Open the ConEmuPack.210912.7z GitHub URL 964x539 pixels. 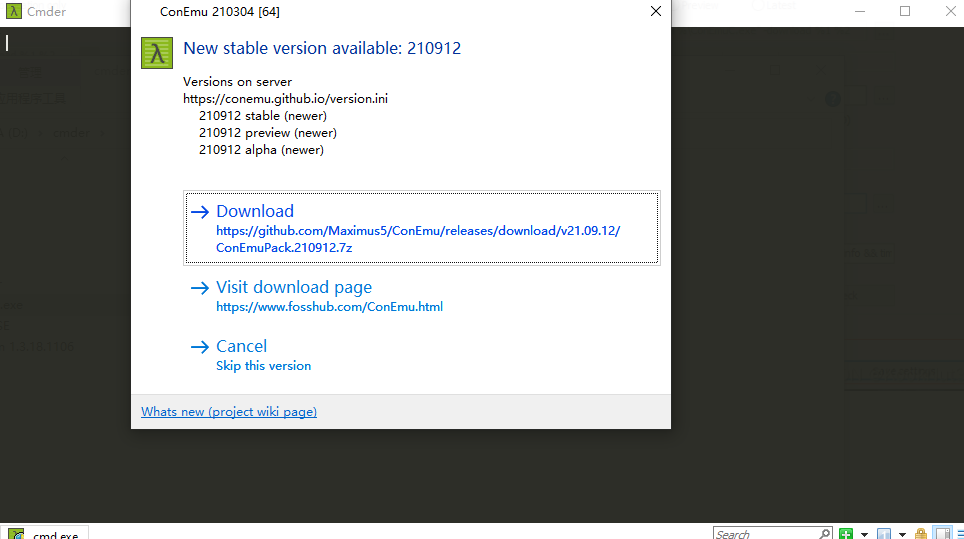418,239
